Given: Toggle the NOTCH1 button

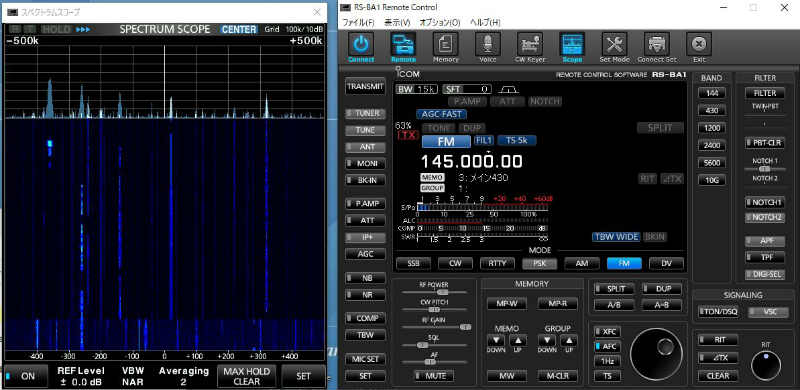Looking at the screenshot, I should coord(765,203).
